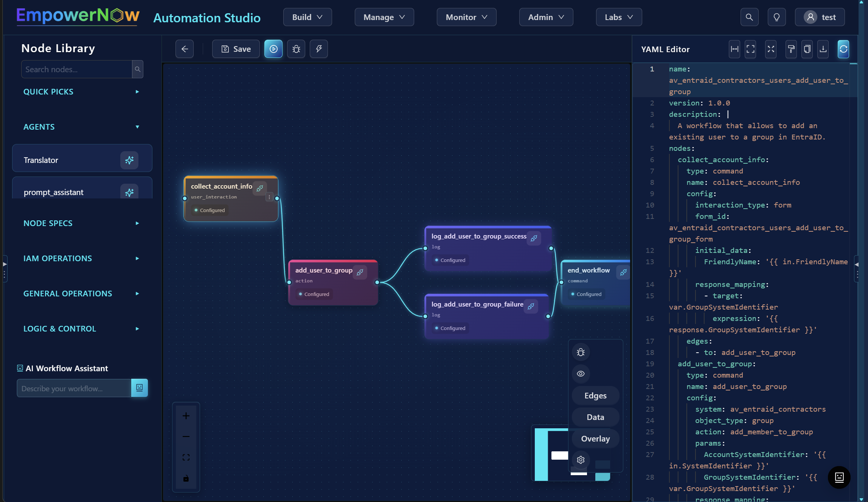Open minimap settings gear icon
The height and width of the screenshot is (502, 868).
pyautogui.click(x=581, y=460)
